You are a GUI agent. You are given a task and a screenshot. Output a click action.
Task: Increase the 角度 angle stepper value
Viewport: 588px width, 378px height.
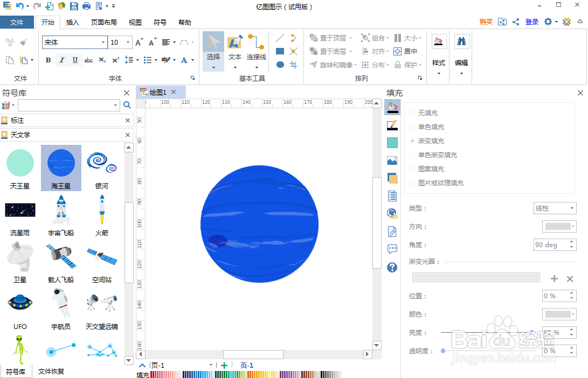point(571,242)
